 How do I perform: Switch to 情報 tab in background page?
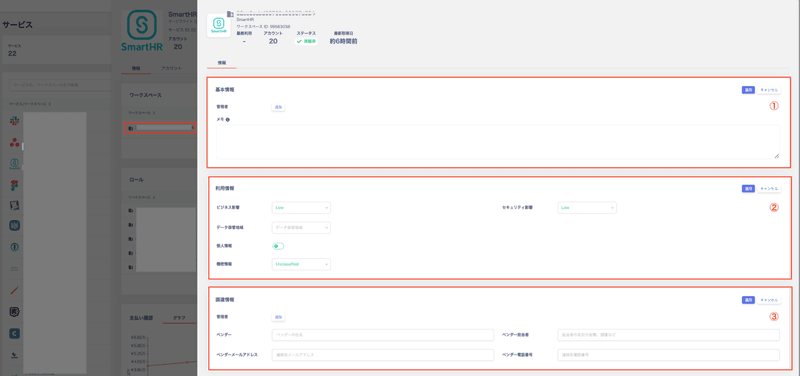pos(136,68)
